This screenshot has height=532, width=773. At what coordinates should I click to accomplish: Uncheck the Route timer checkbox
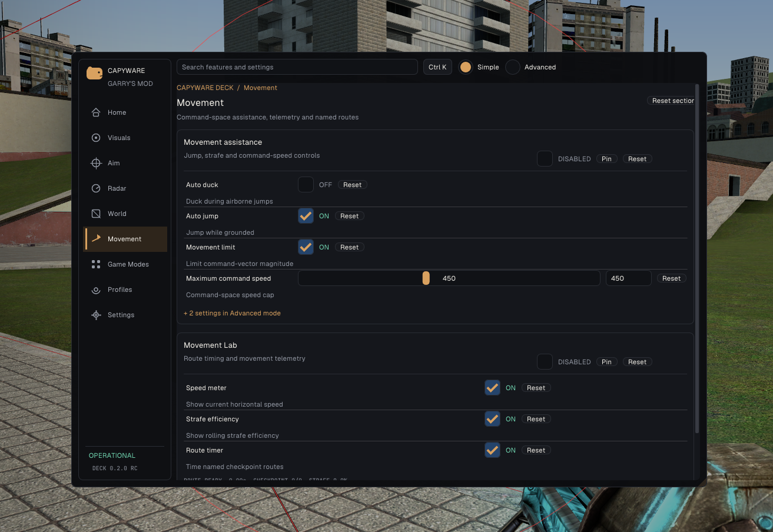492,450
